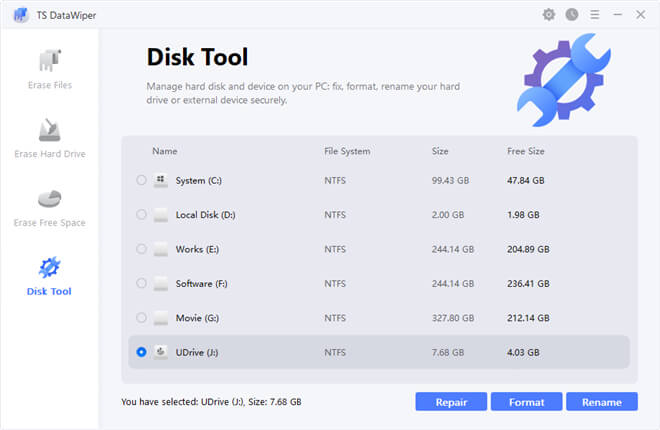Select the Software (F:) radio button
This screenshot has width=660, height=430.
pyautogui.click(x=140, y=283)
